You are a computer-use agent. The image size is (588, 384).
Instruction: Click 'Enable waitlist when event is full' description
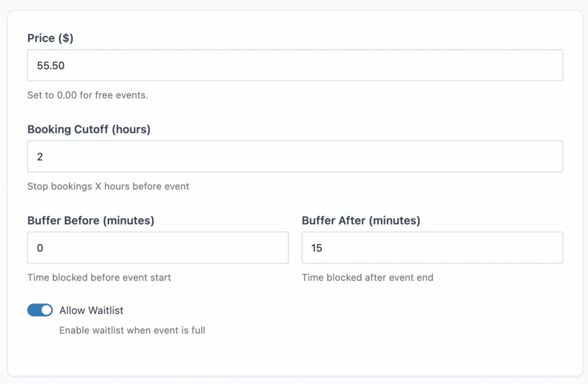point(132,331)
